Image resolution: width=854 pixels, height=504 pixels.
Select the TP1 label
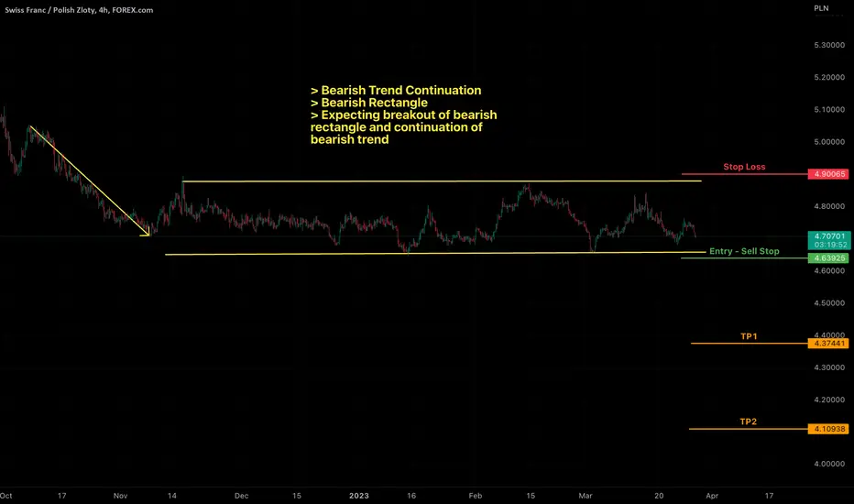pyautogui.click(x=749, y=336)
